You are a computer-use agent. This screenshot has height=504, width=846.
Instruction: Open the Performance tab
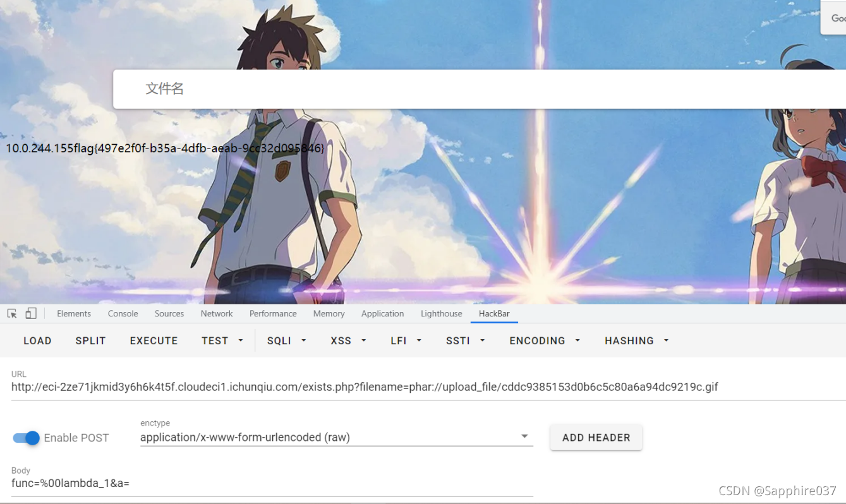click(273, 314)
